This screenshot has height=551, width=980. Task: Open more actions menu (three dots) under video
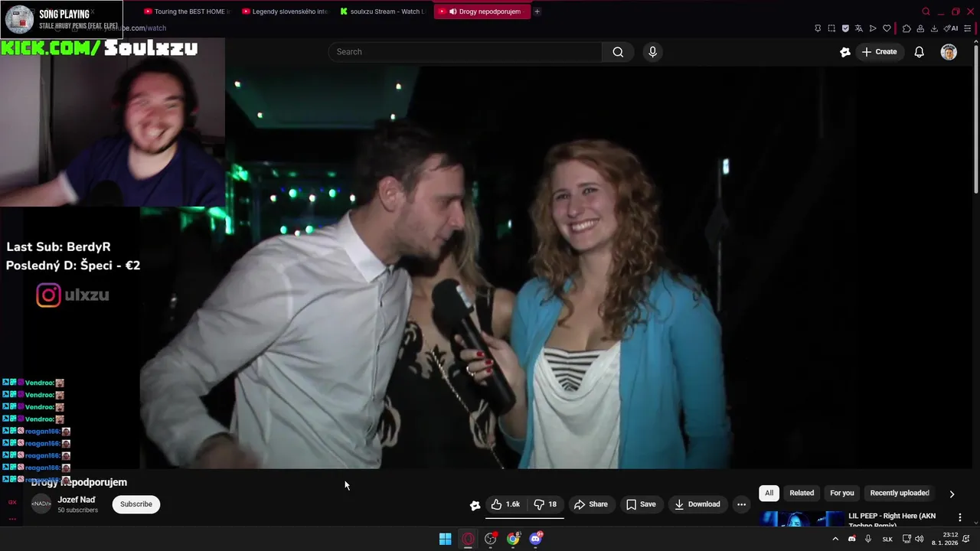(741, 504)
